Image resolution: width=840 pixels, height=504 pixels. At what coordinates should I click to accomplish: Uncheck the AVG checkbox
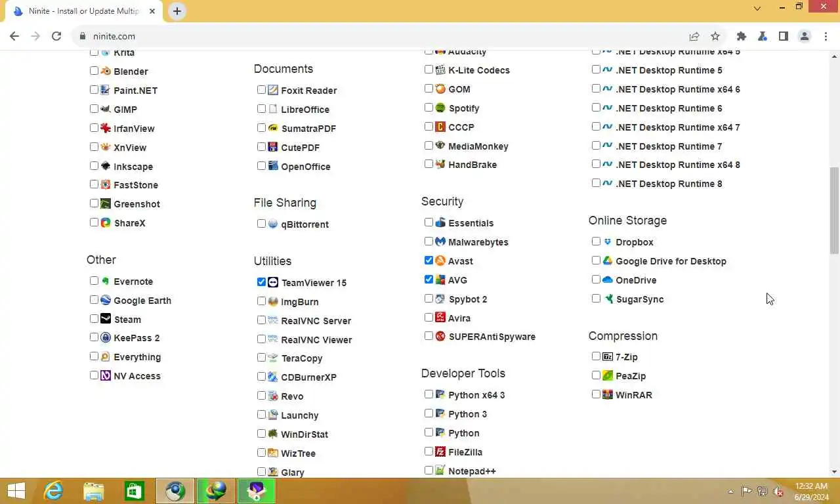tap(429, 280)
